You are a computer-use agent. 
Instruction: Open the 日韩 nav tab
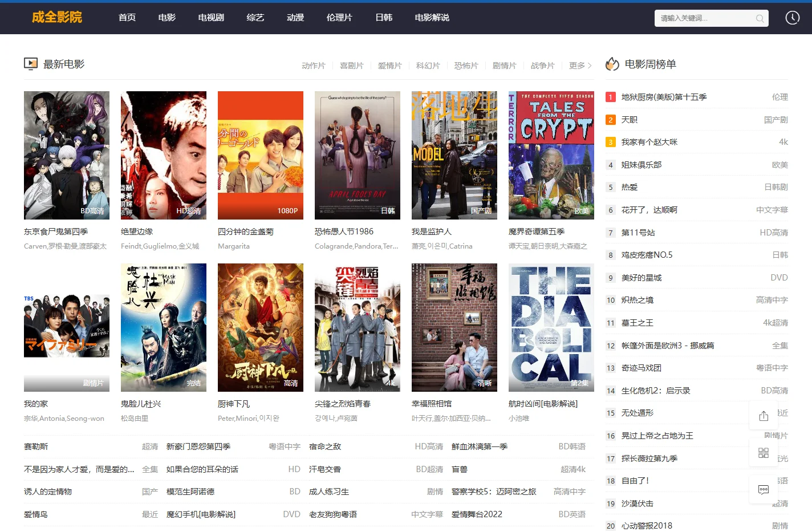click(384, 18)
